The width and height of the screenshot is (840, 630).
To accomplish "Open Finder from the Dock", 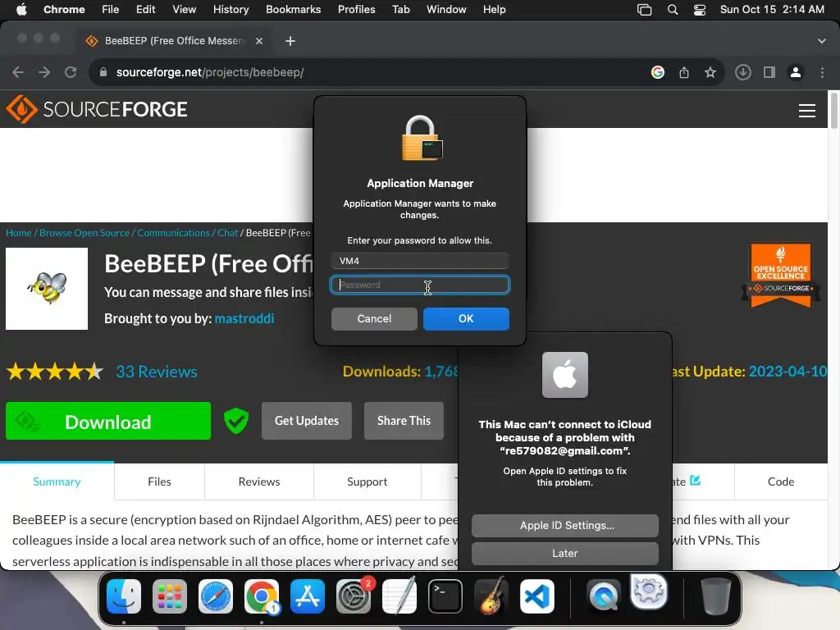I will click(x=124, y=596).
